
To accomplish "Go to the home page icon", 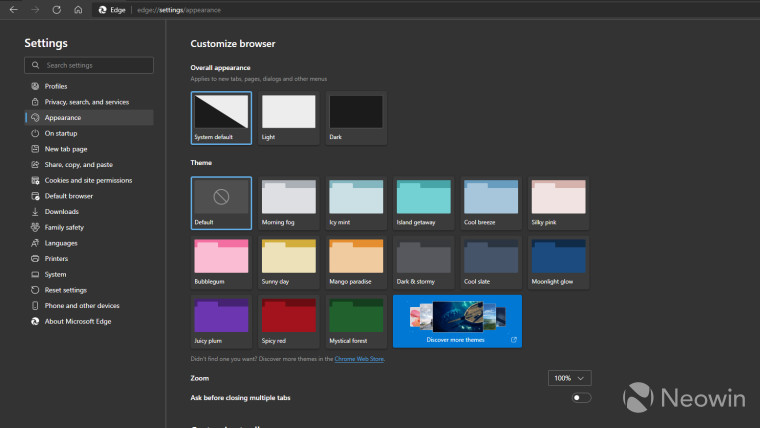I will coord(78,10).
